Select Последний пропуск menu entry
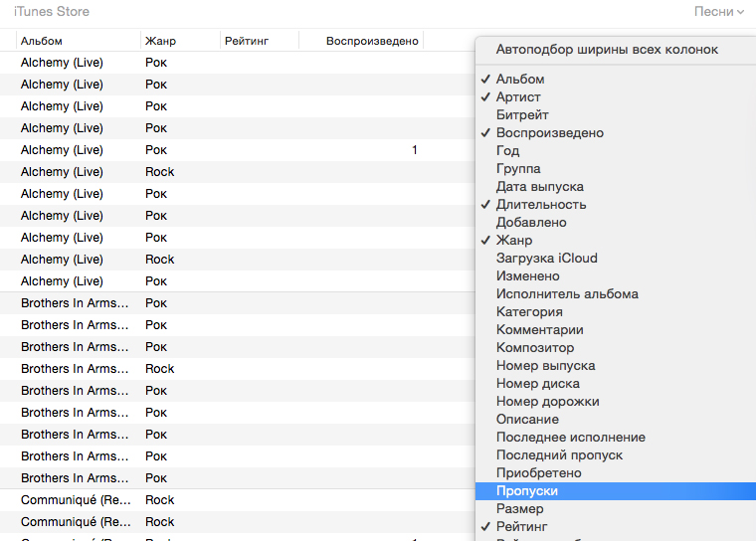756x541 pixels. [x=616, y=454]
